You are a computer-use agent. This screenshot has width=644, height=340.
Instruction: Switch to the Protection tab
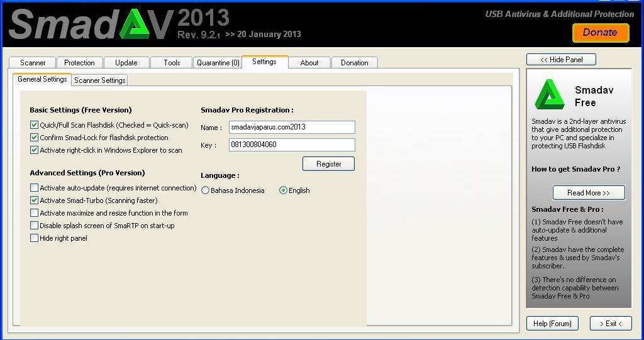pyautogui.click(x=79, y=62)
